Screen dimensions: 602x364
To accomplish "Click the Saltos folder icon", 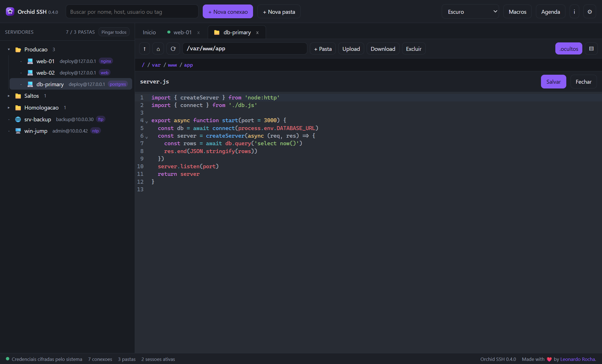I will [18, 96].
